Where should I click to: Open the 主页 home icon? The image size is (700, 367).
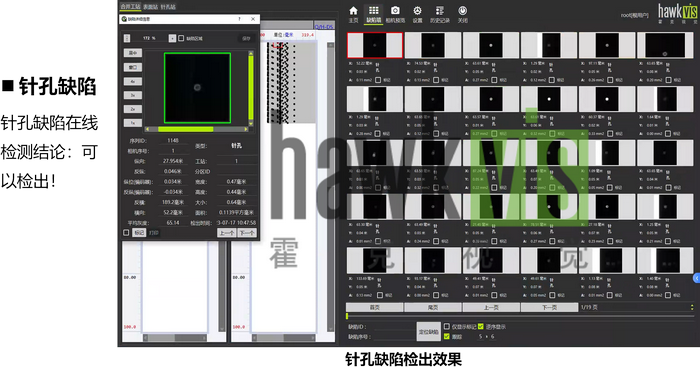click(353, 13)
